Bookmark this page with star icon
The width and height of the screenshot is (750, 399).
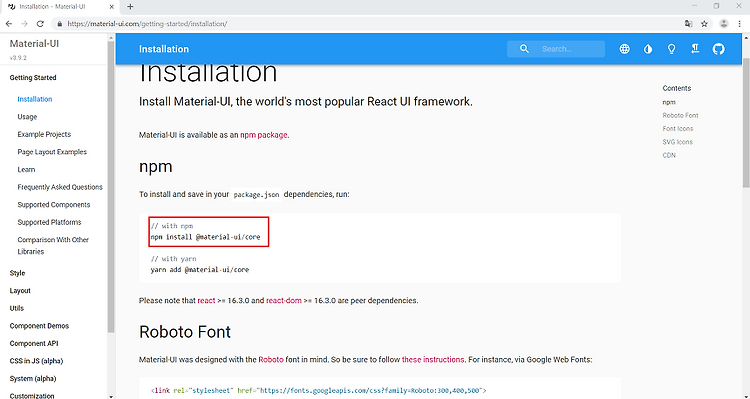click(704, 23)
